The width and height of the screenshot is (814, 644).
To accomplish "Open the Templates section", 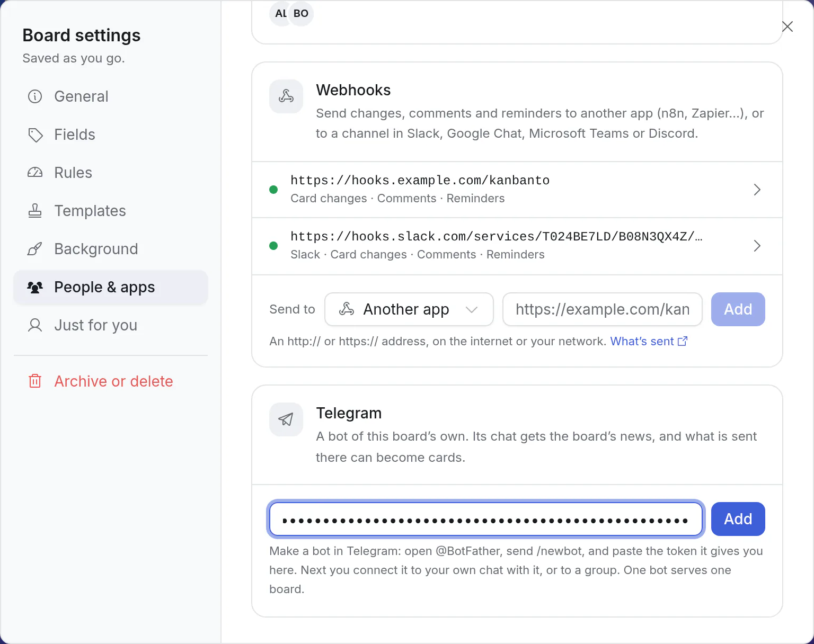I will (110, 211).
